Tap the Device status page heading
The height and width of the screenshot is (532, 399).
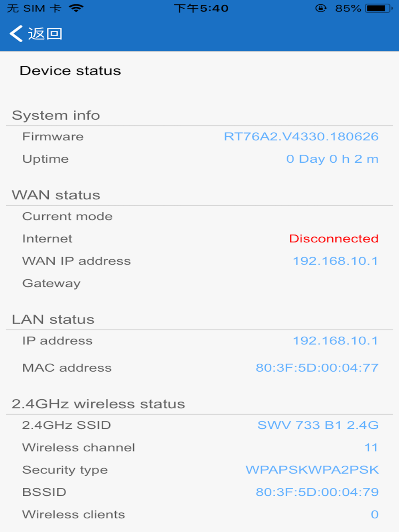tap(70, 71)
